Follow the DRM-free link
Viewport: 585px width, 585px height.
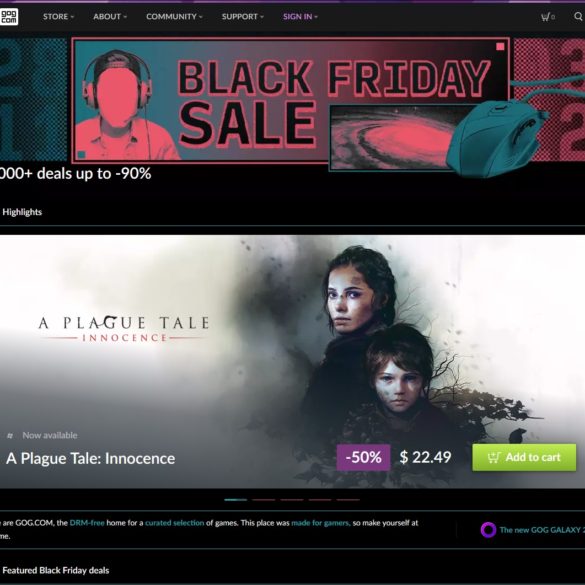click(87, 523)
